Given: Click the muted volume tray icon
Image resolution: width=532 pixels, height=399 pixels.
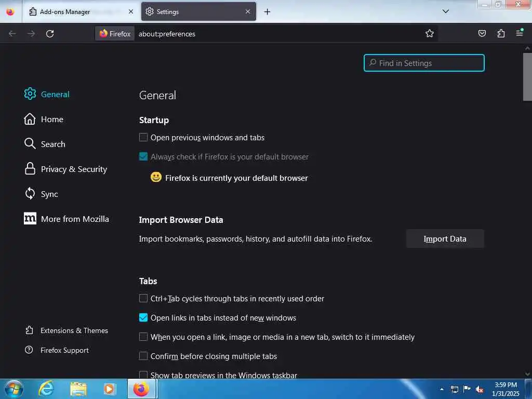Looking at the screenshot, I should pos(479,390).
